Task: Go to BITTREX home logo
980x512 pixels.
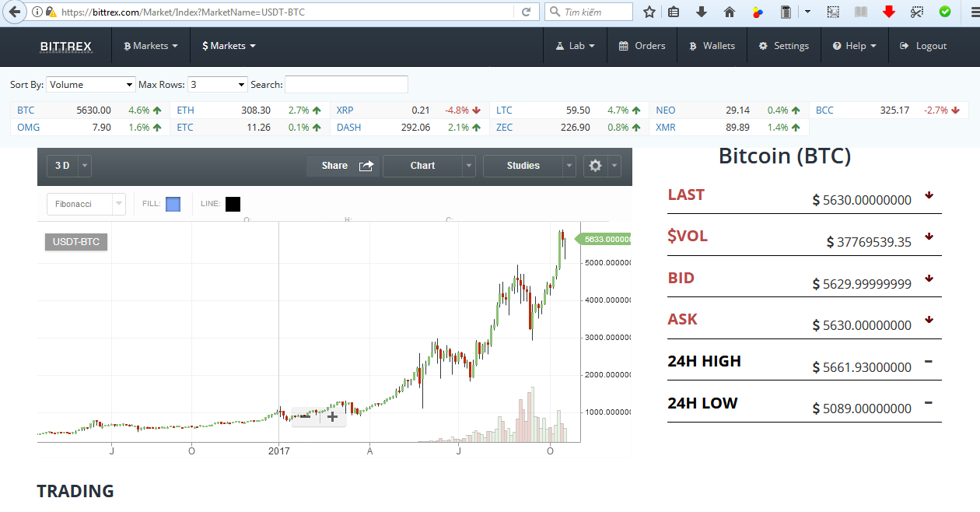Action: click(x=66, y=47)
